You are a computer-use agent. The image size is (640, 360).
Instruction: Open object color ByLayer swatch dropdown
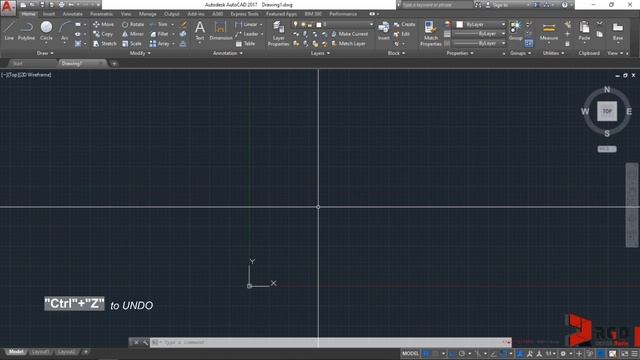480,24
